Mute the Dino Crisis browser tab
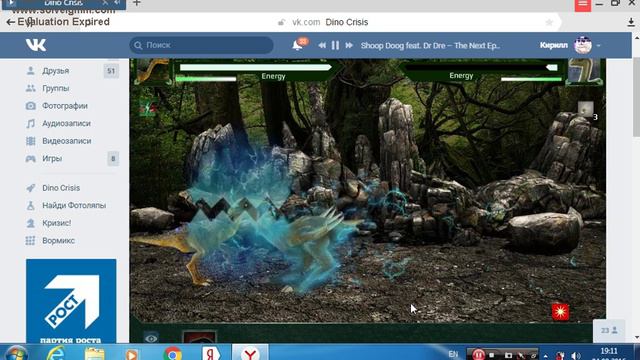 117,2
